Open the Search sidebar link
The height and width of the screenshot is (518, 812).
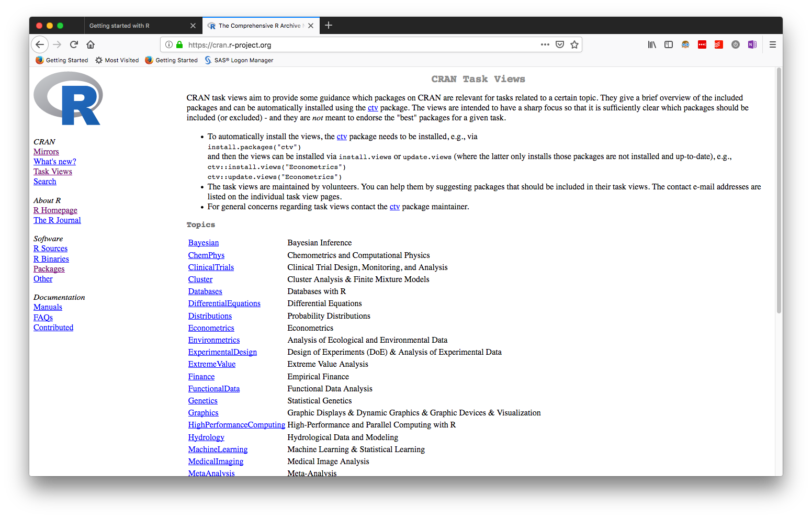tap(45, 182)
